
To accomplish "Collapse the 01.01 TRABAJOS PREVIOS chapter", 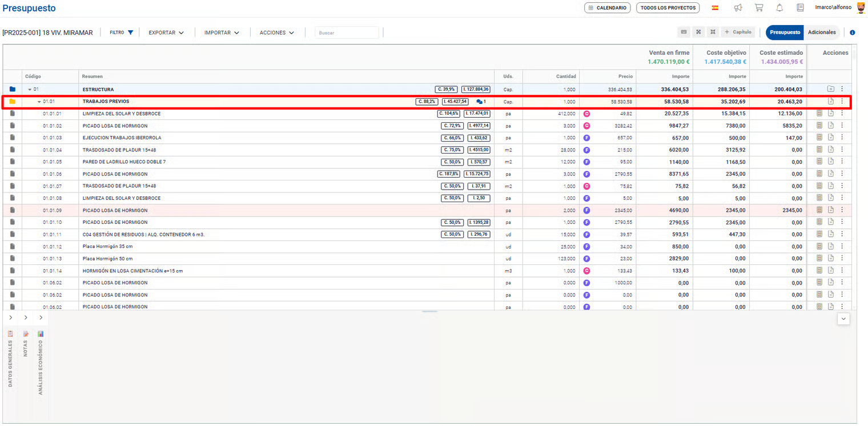I will click(x=39, y=102).
